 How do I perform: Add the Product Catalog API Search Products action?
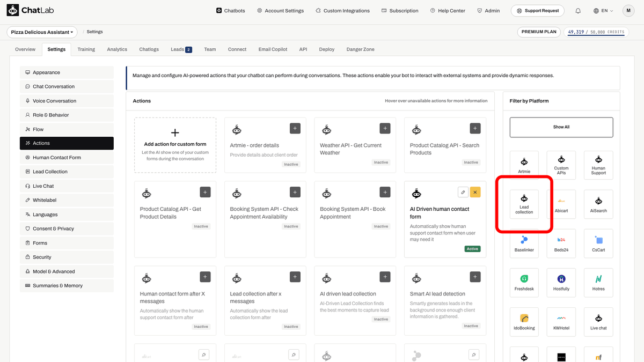(x=475, y=128)
